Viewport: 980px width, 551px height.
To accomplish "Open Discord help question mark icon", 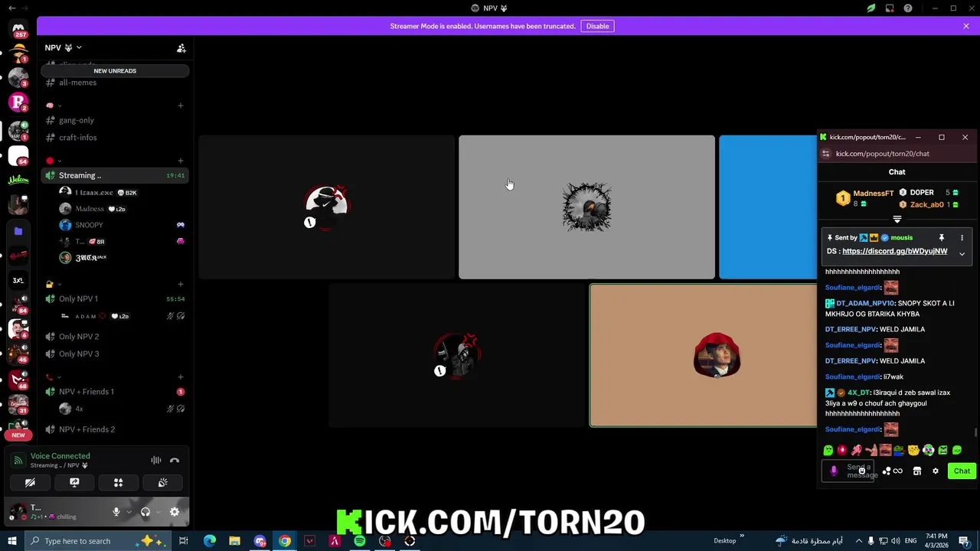I will click(x=908, y=8).
